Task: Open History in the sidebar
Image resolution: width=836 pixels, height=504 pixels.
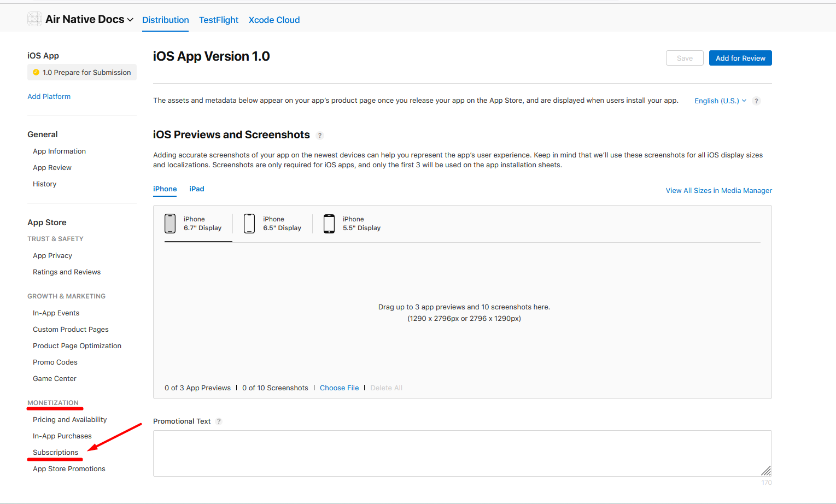Action: click(x=44, y=184)
